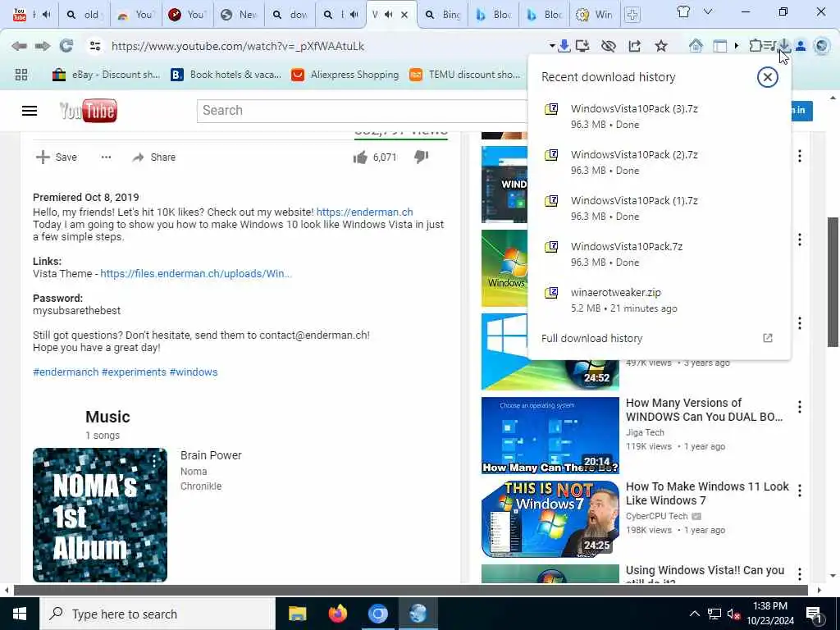Viewport: 840px width, 630px height.
Task: Open WindowsVista10Pack (3).7z from downloads
Action: point(659,116)
